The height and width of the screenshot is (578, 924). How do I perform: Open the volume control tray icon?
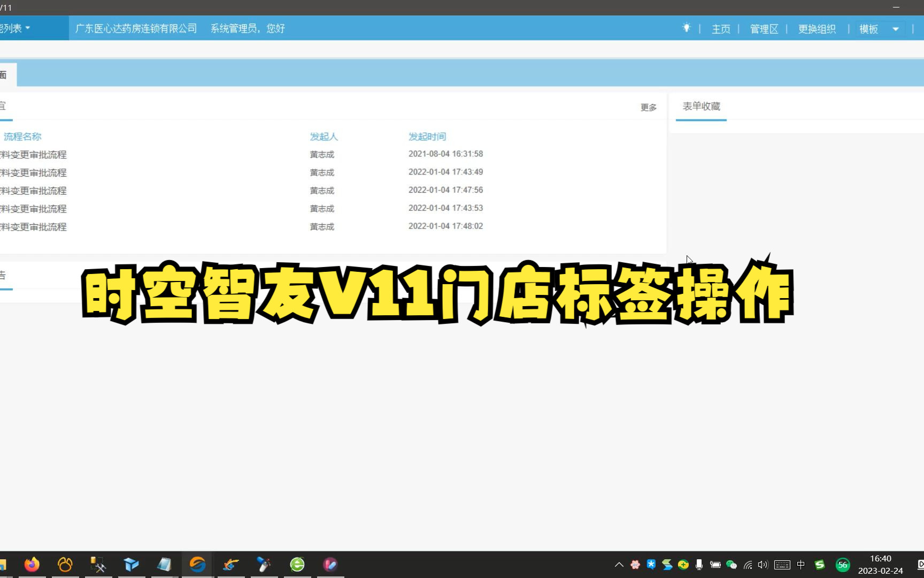point(763,565)
